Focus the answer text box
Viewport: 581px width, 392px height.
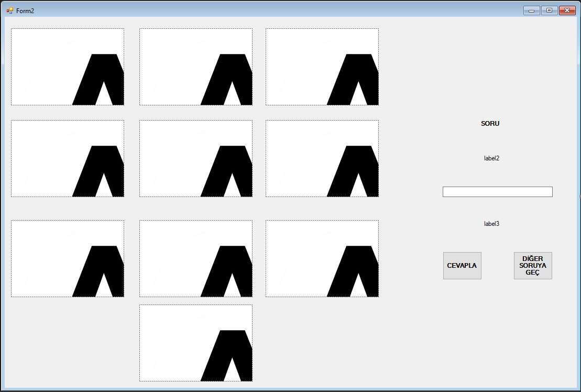click(x=497, y=192)
